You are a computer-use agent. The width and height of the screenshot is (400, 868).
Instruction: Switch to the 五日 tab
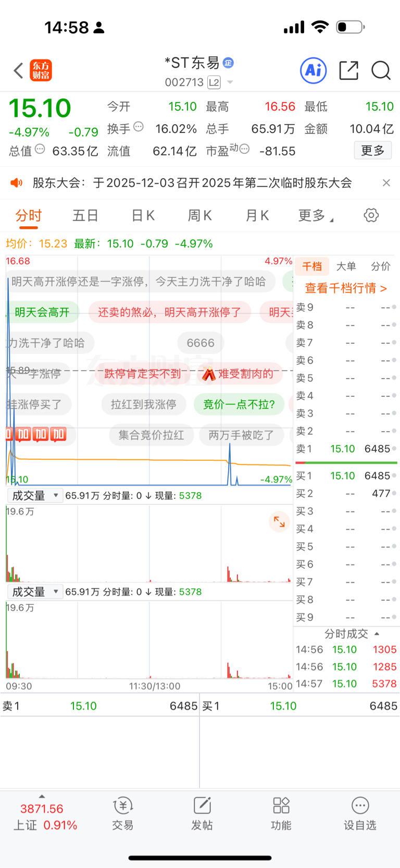(x=85, y=215)
